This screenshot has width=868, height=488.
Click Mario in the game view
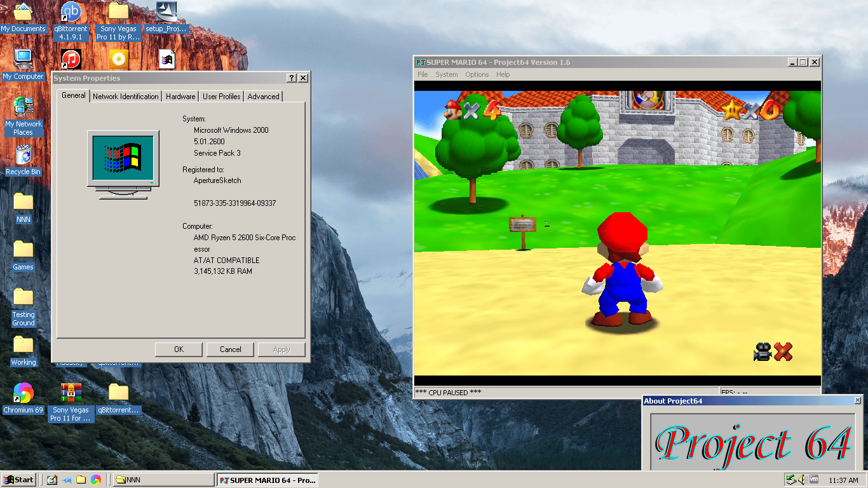point(622,270)
